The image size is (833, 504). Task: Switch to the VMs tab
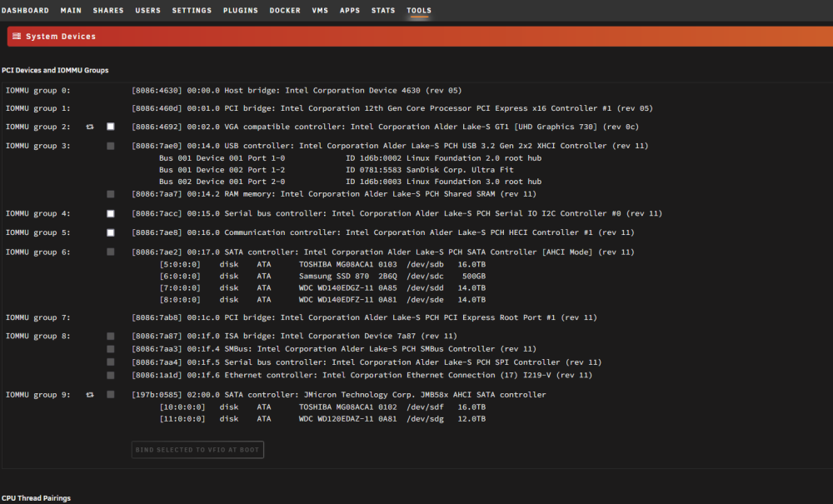pyautogui.click(x=320, y=10)
